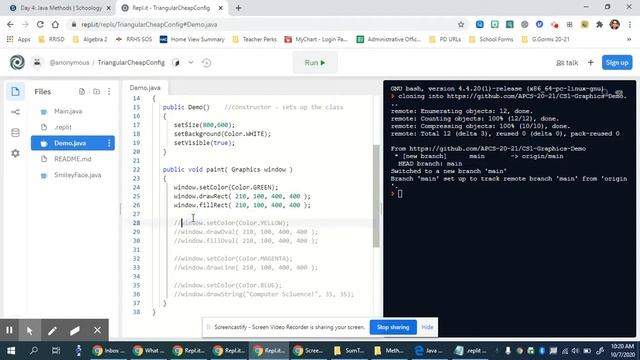Open README.md file
Image resolution: width=640 pixels, height=360 pixels.
tap(73, 159)
